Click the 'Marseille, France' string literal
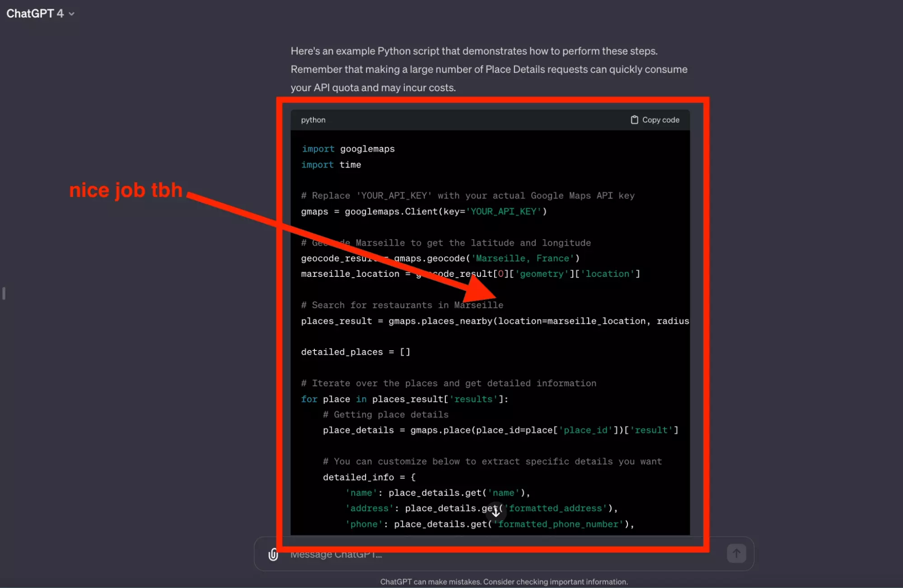This screenshot has width=903, height=588. click(522, 258)
